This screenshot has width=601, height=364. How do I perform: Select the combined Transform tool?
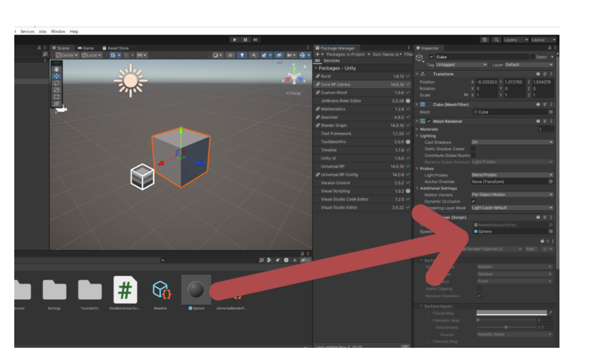(56, 103)
